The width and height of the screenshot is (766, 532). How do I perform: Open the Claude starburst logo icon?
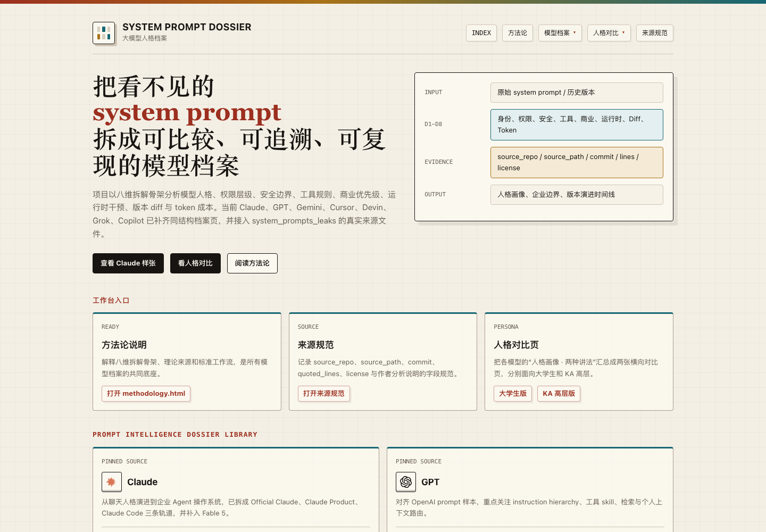click(x=112, y=482)
